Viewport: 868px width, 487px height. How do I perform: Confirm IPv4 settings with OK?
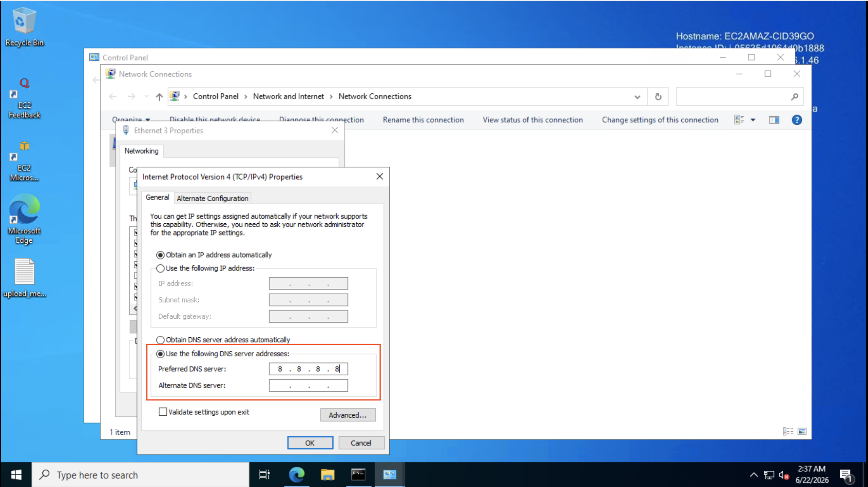click(x=310, y=443)
